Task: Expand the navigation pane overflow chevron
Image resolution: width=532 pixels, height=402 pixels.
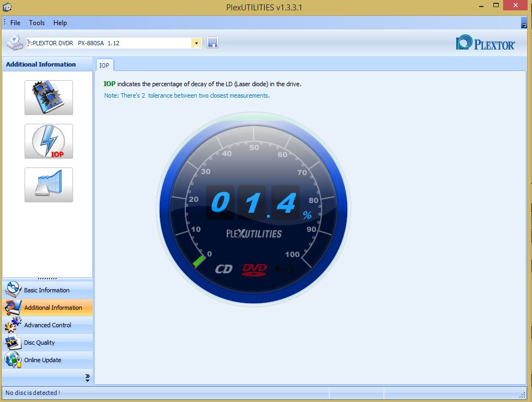Action: pyautogui.click(x=88, y=377)
